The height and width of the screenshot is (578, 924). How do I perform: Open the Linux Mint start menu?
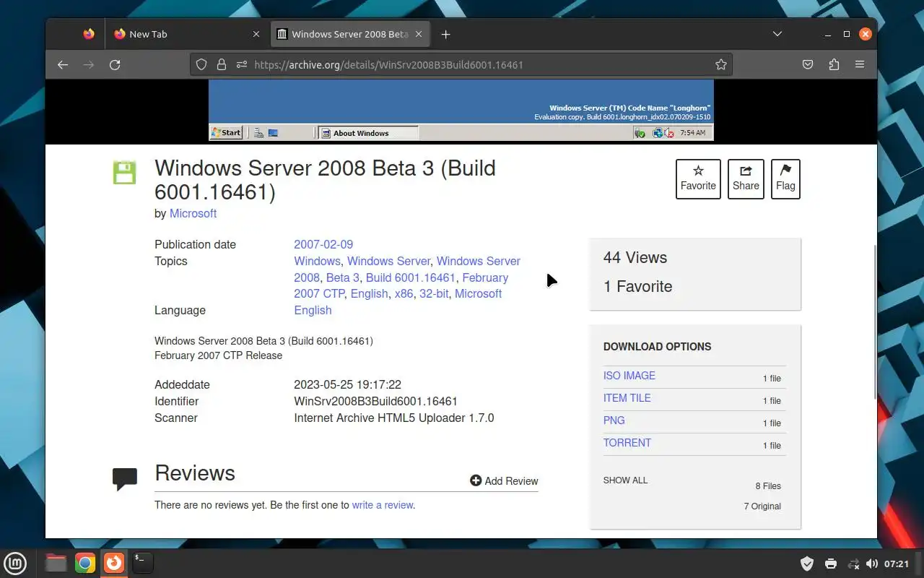click(x=16, y=563)
